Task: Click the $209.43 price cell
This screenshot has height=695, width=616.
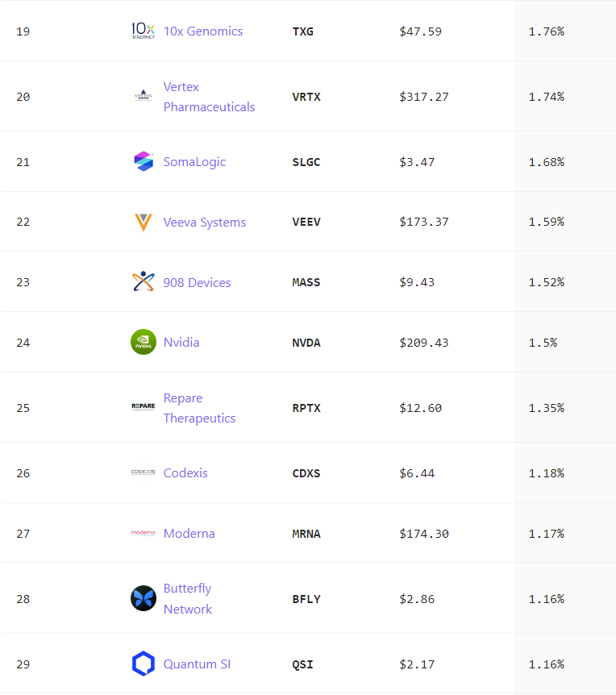Action: (x=424, y=343)
